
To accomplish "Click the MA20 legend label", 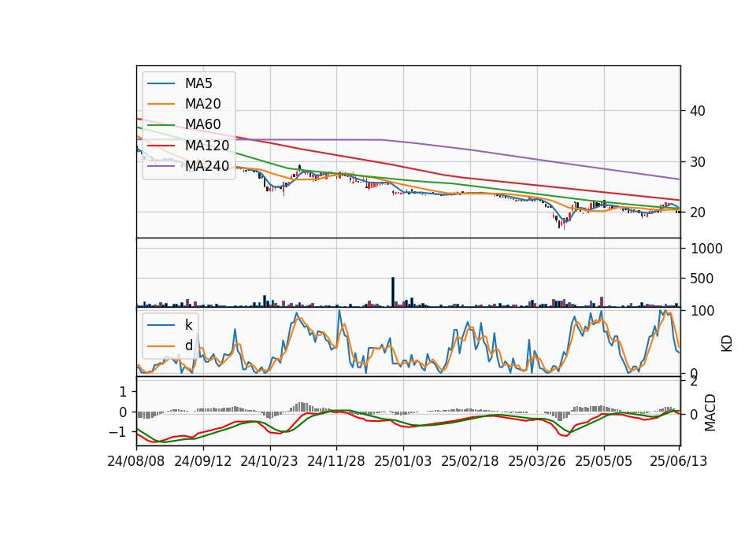I will pyautogui.click(x=203, y=104).
